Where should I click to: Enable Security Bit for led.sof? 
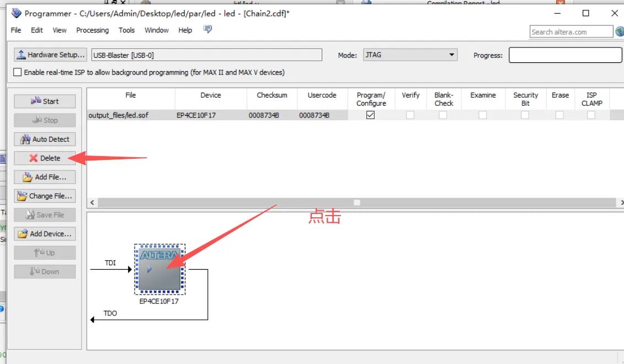(525, 115)
